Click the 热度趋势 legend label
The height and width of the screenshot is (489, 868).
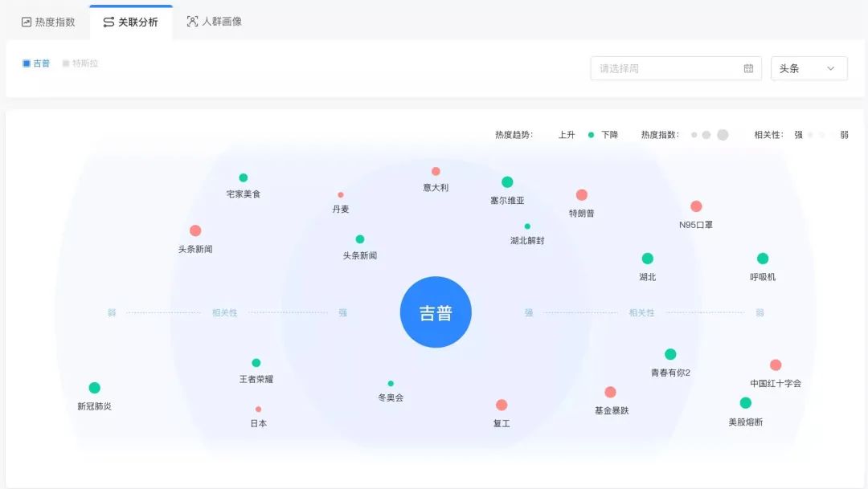[x=514, y=135]
